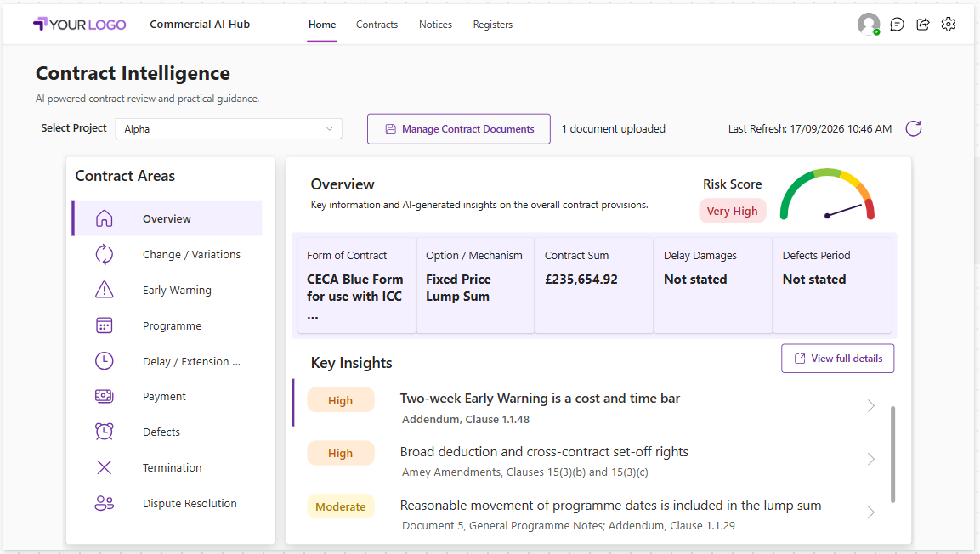Click 'Amey Amendments, Clauses 15(3)(b) and 15(3)(c)' text
980x554 pixels.
pos(525,472)
